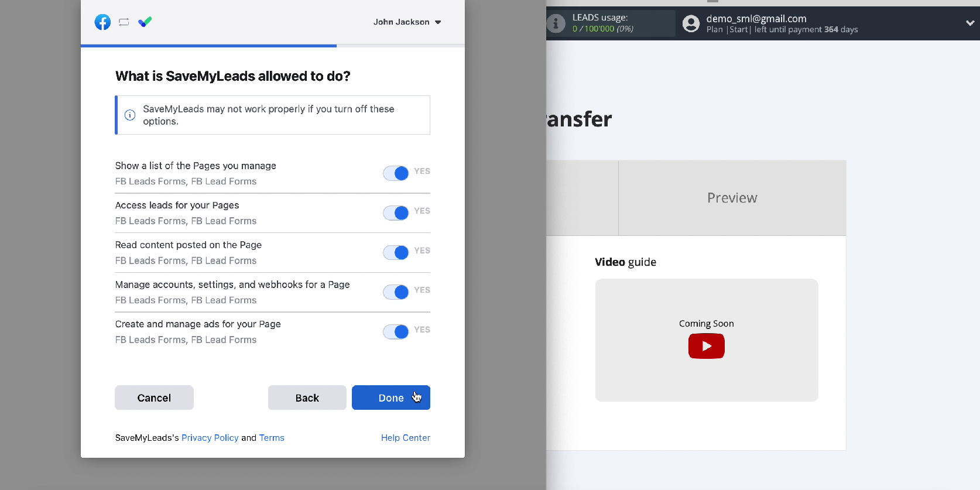Screen dimensions: 980x490
Task: Switch to the Preview tab
Action: coord(732,198)
